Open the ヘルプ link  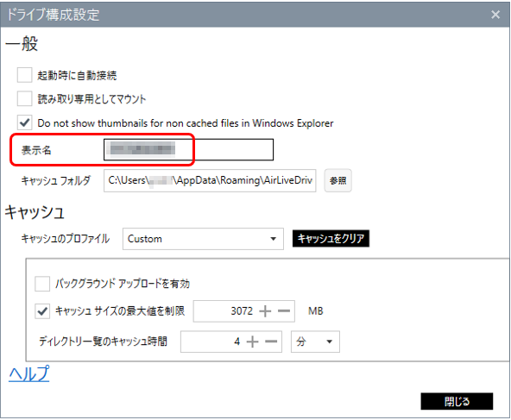click(29, 373)
